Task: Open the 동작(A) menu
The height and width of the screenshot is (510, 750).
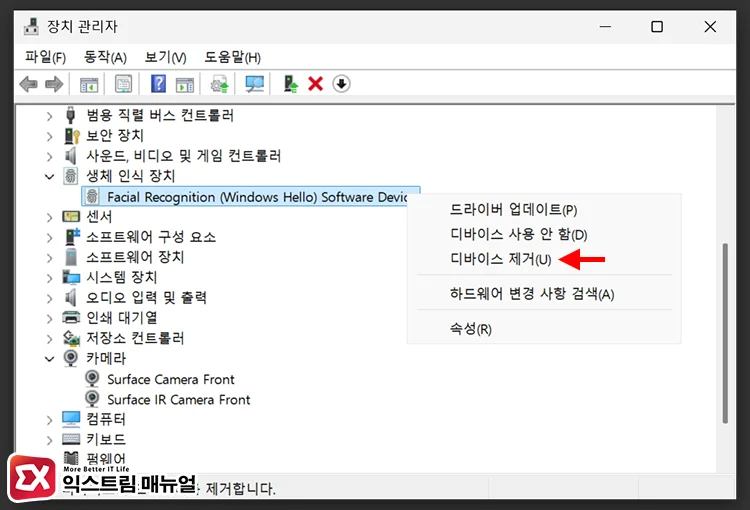Action: click(x=105, y=57)
